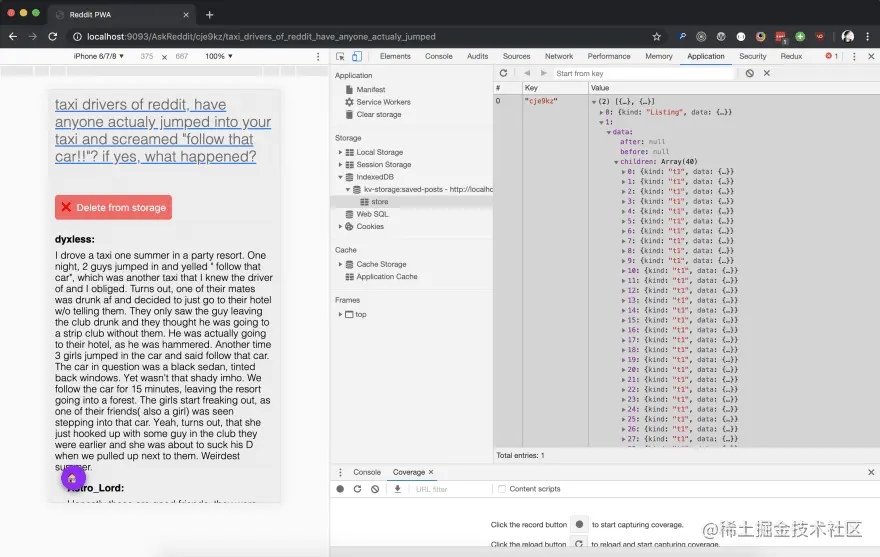Select the store object store item

tap(379, 202)
